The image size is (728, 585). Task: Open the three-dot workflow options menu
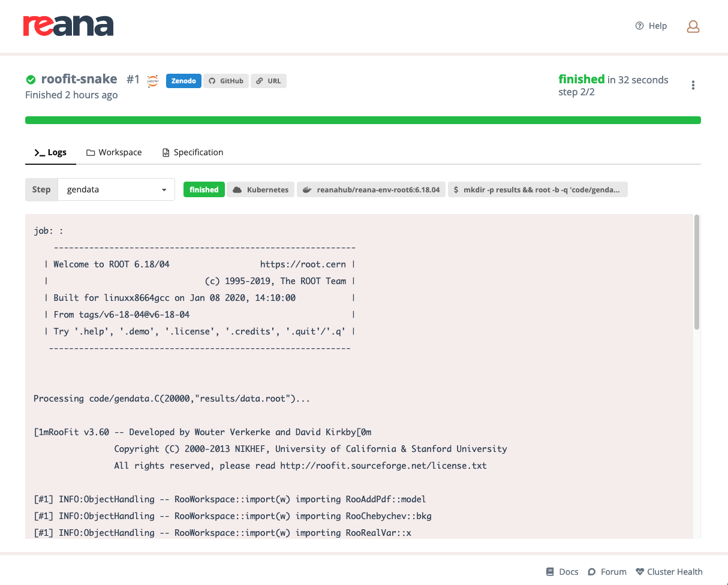pos(693,85)
